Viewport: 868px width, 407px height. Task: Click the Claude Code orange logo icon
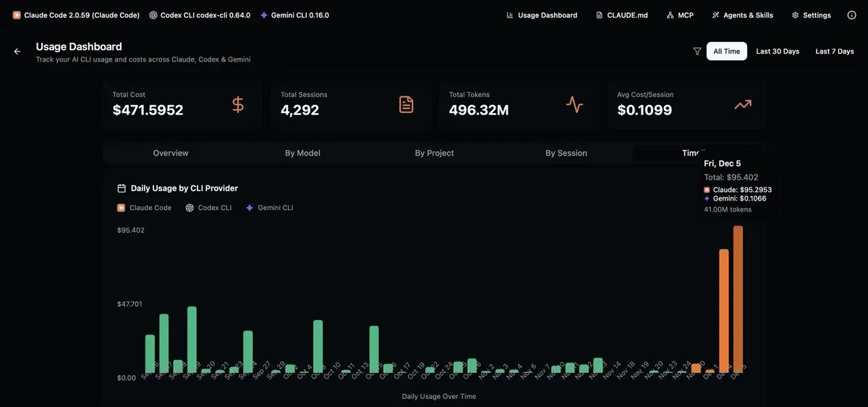(x=17, y=14)
